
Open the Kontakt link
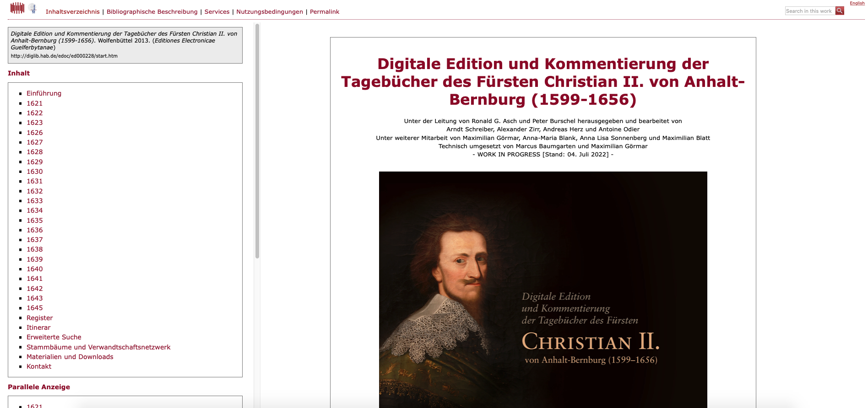coord(39,366)
